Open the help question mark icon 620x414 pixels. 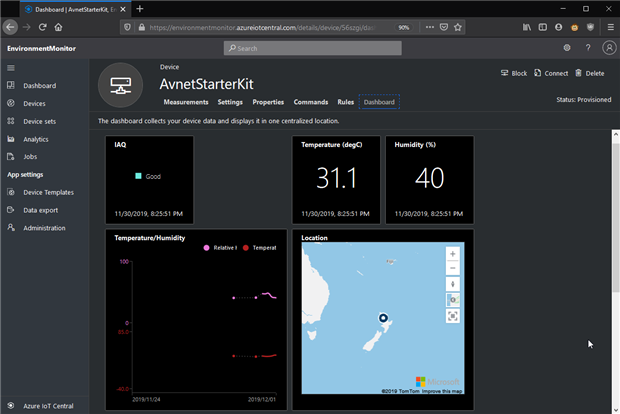click(x=588, y=47)
